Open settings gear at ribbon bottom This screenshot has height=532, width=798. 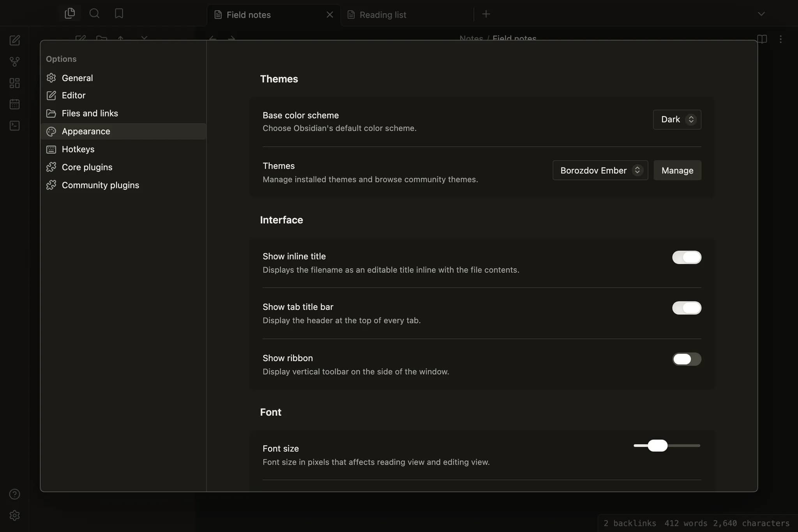coord(14,515)
